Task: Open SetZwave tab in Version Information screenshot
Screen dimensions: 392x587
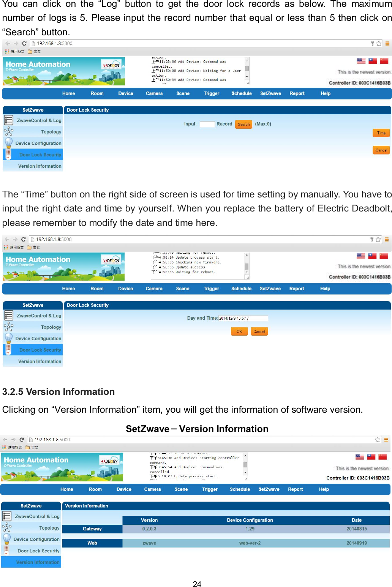Action: tap(269, 489)
